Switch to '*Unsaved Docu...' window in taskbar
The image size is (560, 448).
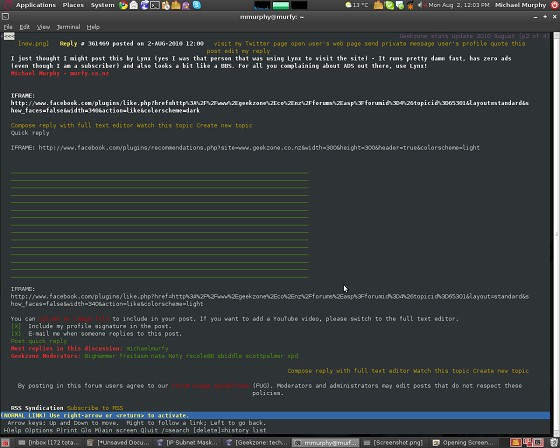pyautogui.click(x=120, y=443)
